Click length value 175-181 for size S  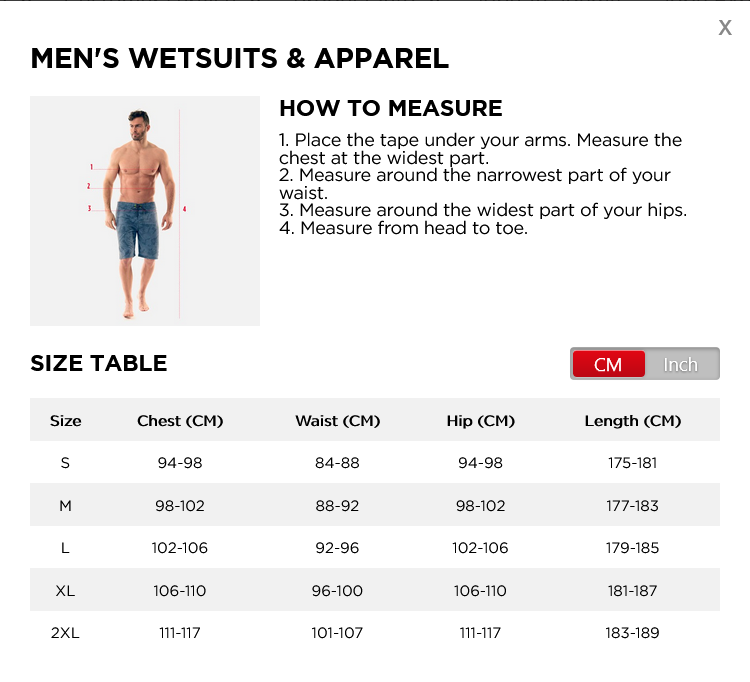point(632,463)
